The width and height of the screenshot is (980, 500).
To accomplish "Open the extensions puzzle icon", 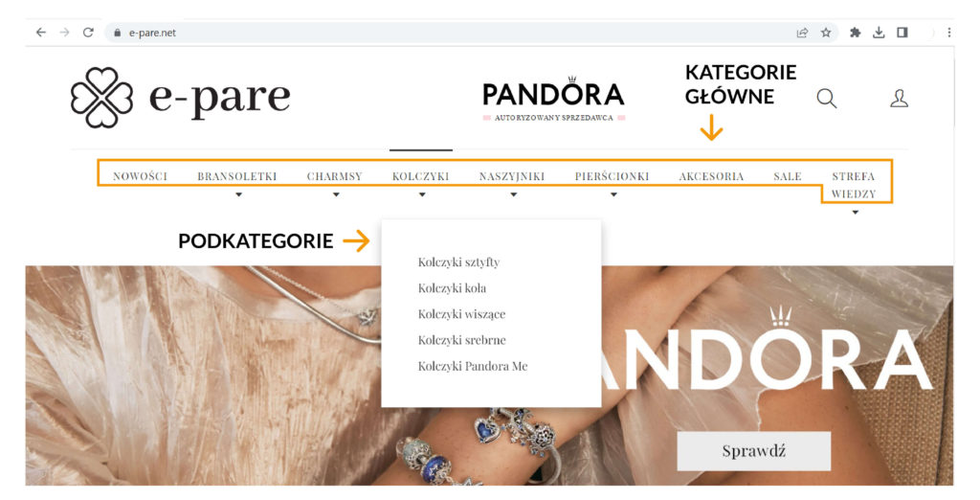I will coord(855,33).
